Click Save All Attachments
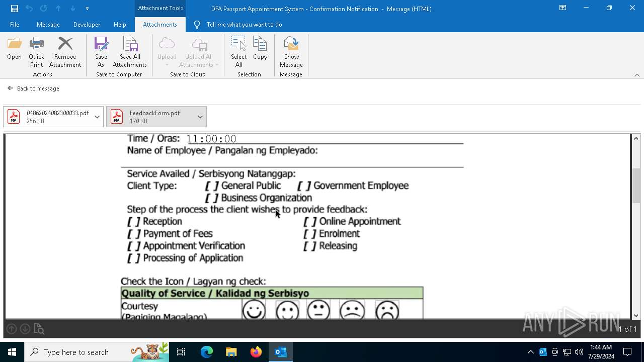Screen dimensions: 644x362 click(130, 52)
